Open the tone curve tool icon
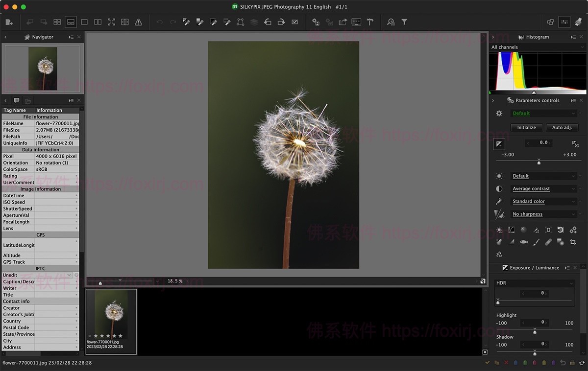 [x=511, y=230]
